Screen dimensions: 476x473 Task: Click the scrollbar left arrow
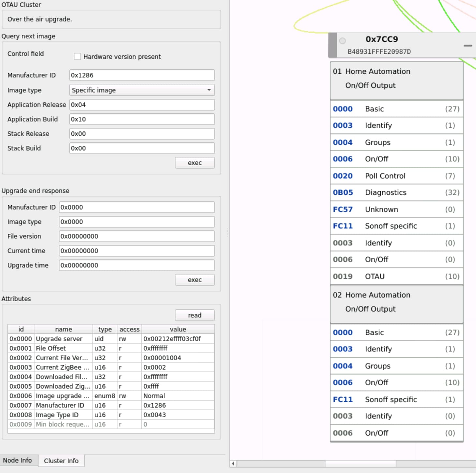tap(233, 464)
